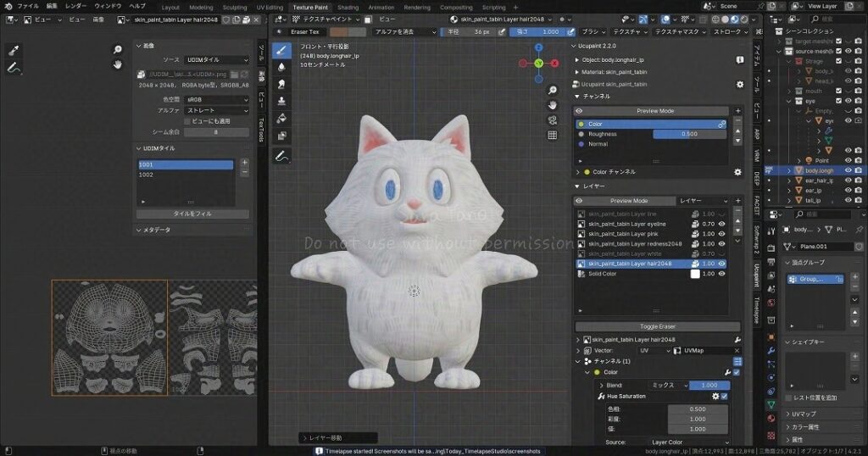The width and height of the screenshot is (868, 456).
Task: Open the Color channel settings gear
Action: click(737, 172)
